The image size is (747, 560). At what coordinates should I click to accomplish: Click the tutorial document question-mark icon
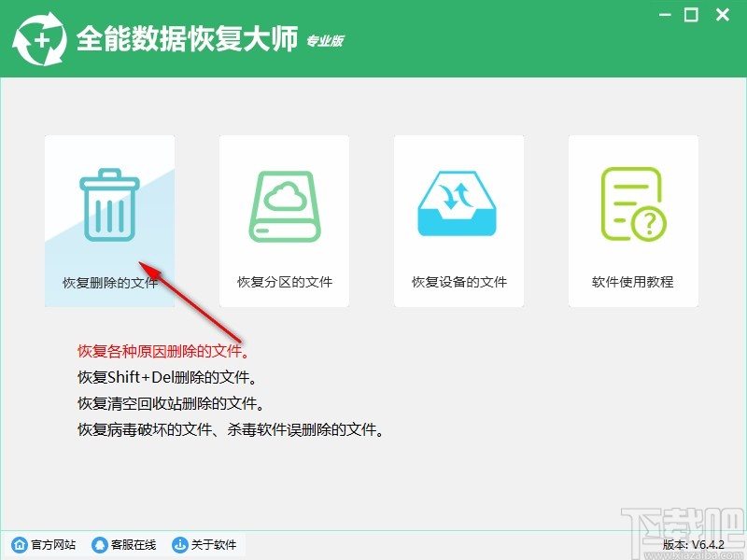click(634, 204)
